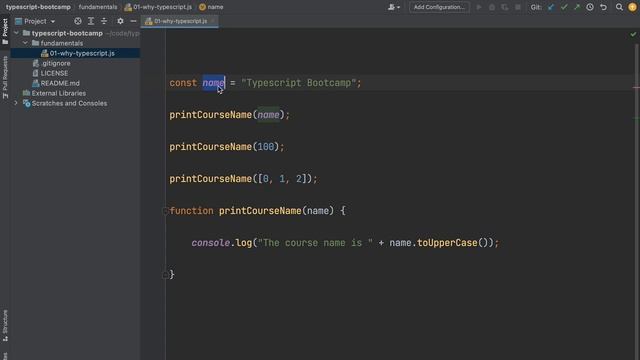Click the green stripe mark on the scrollbar
640x360 pixels.
(x=636, y=118)
